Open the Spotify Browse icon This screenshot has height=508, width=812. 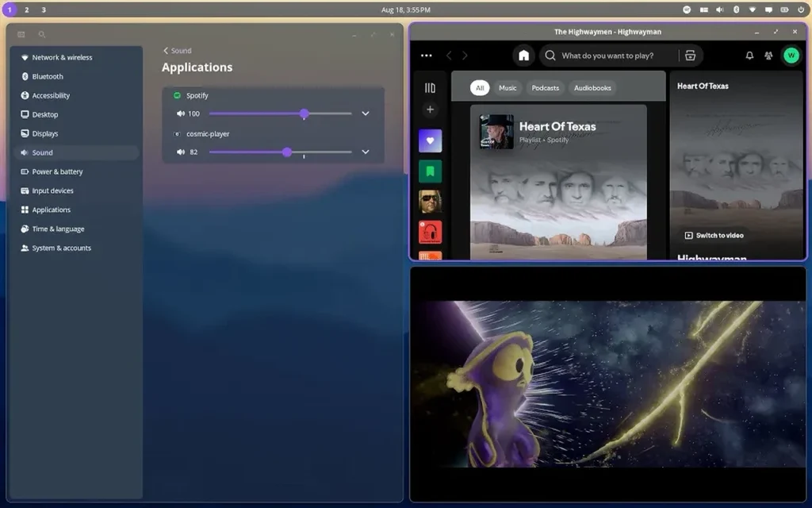[691, 56]
